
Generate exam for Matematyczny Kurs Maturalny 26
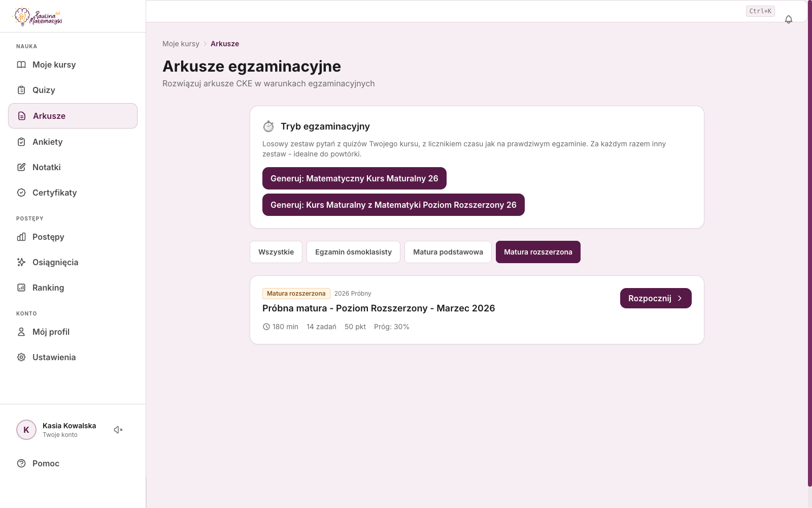pos(354,178)
